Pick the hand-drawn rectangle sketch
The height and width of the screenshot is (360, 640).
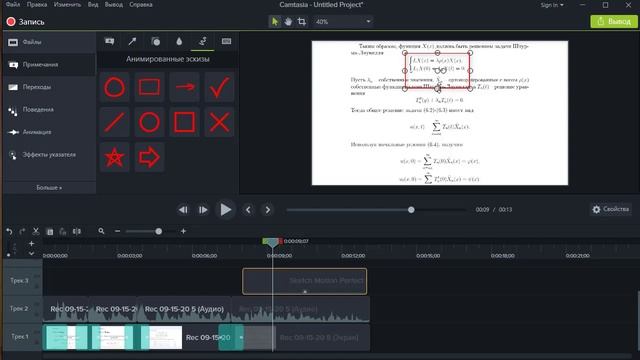pos(149,87)
